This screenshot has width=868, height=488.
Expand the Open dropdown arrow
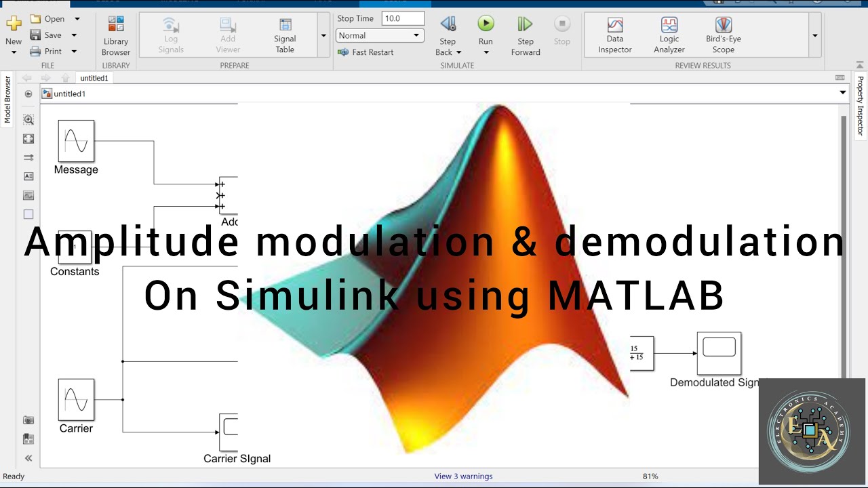click(x=77, y=19)
